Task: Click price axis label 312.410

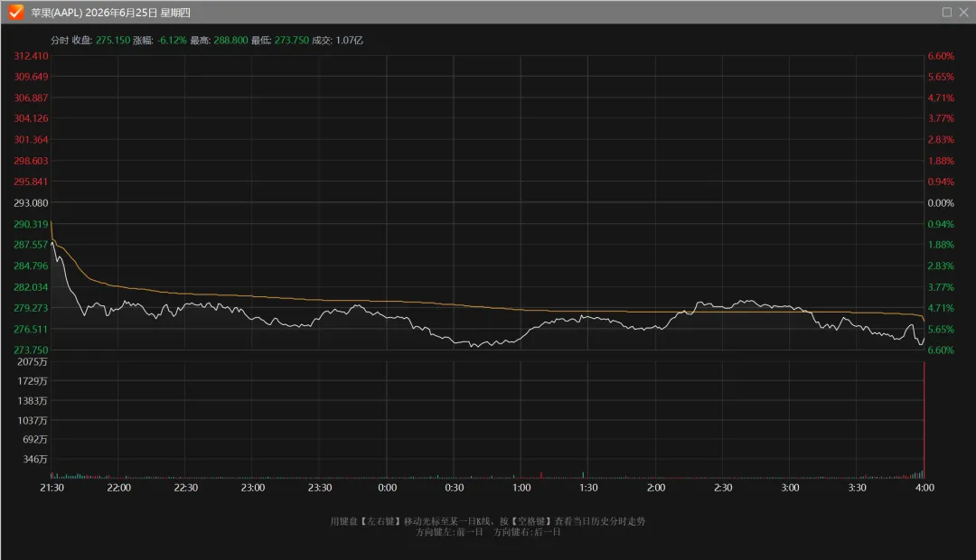Action: (x=31, y=56)
